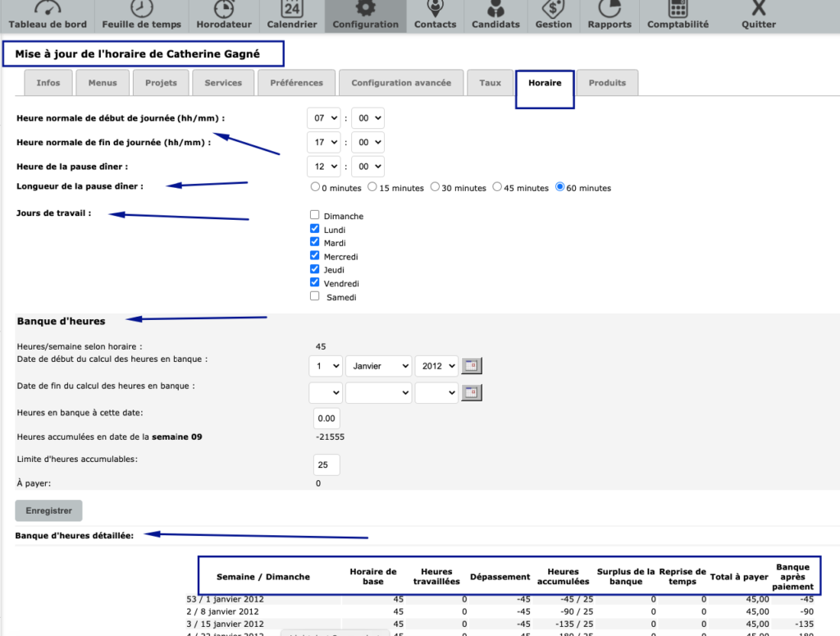Image resolution: width=840 pixels, height=636 pixels.
Task: Click the Limite d'heures accumulables field
Action: coord(326,465)
